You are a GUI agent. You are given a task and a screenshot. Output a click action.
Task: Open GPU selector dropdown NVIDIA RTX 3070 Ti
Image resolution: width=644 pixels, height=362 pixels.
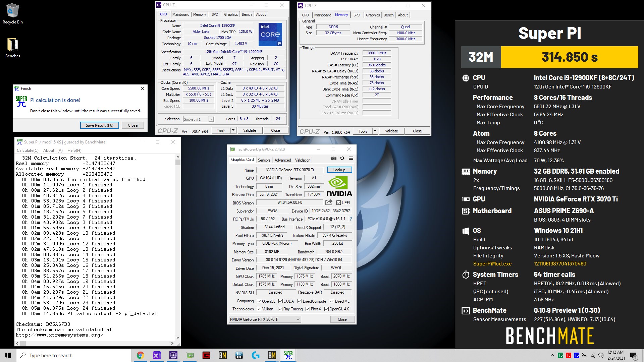pos(265,319)
